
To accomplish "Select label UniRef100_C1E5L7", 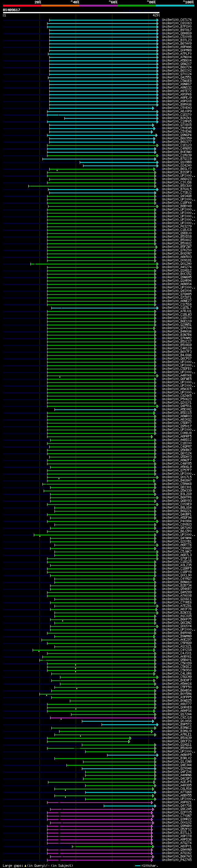I will (x=177, y=308).
